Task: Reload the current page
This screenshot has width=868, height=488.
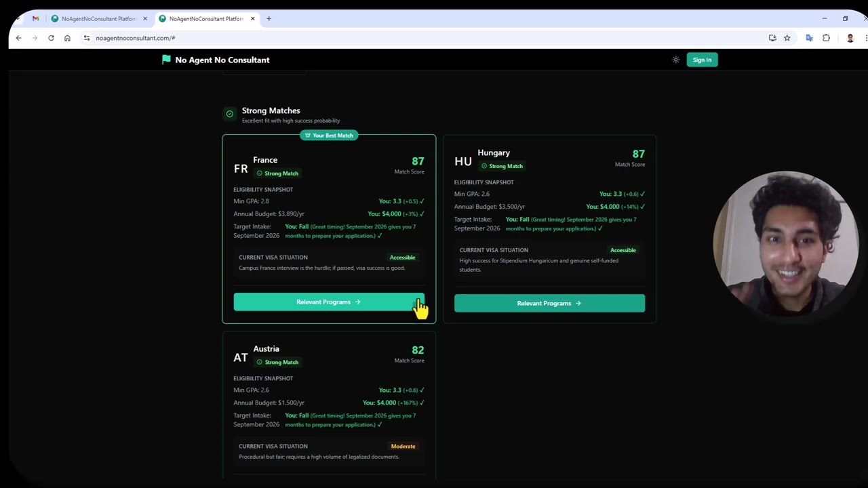Action: pos(51,38)
